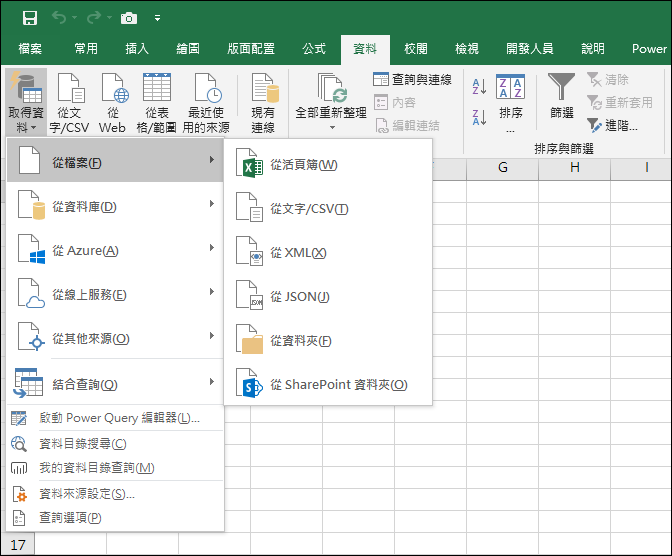Expand the 從線上服務(E) submenu
This screenshot has height=556, width=672.
115,295
